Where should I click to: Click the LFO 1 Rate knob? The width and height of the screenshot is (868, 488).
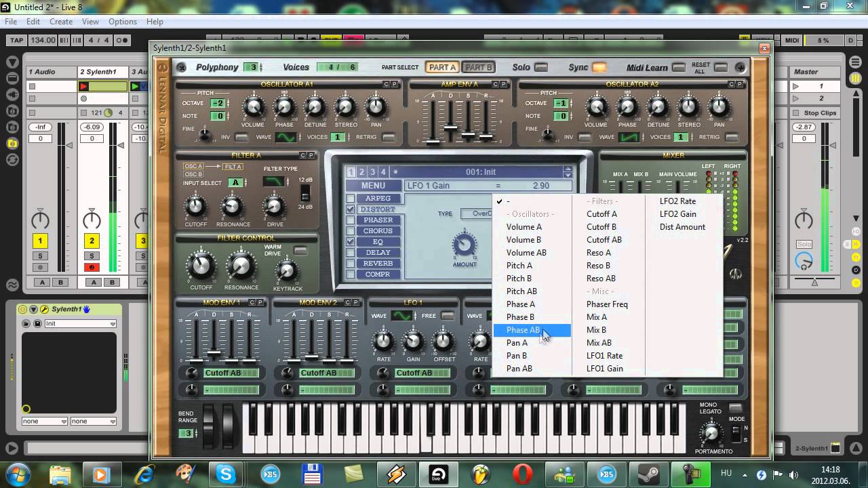(384, 341)
